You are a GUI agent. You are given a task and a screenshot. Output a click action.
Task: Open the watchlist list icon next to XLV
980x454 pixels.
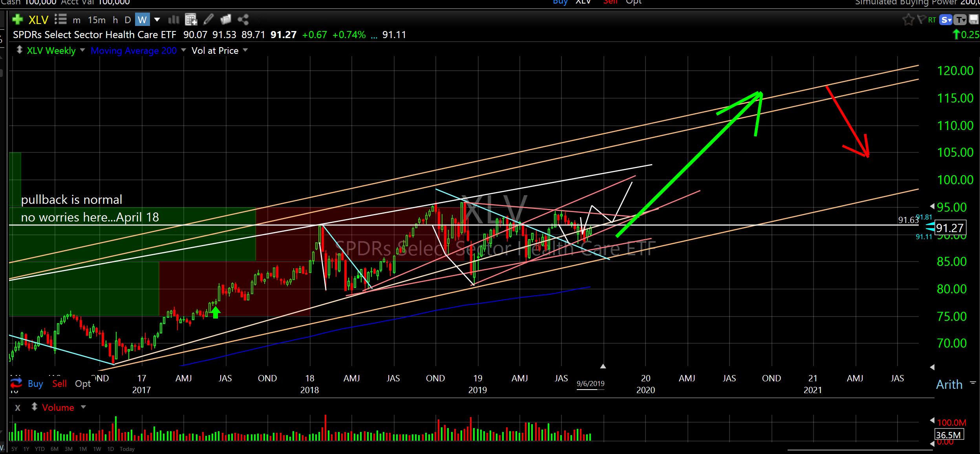pos(60,19)
